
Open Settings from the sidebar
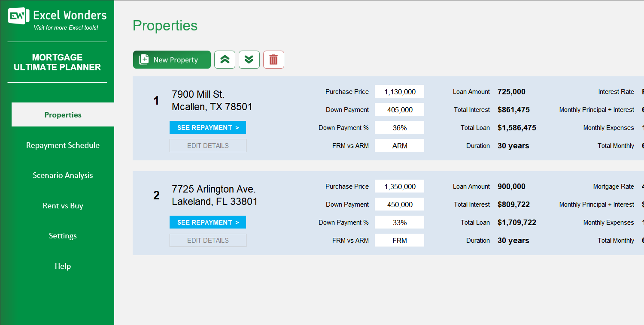(63, 235)
